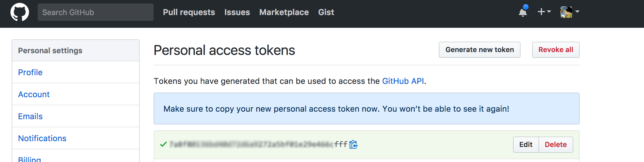Open the GitHub Octocat home logo
This screenshot has height=162, width=644.
click(x=20, y=12)
